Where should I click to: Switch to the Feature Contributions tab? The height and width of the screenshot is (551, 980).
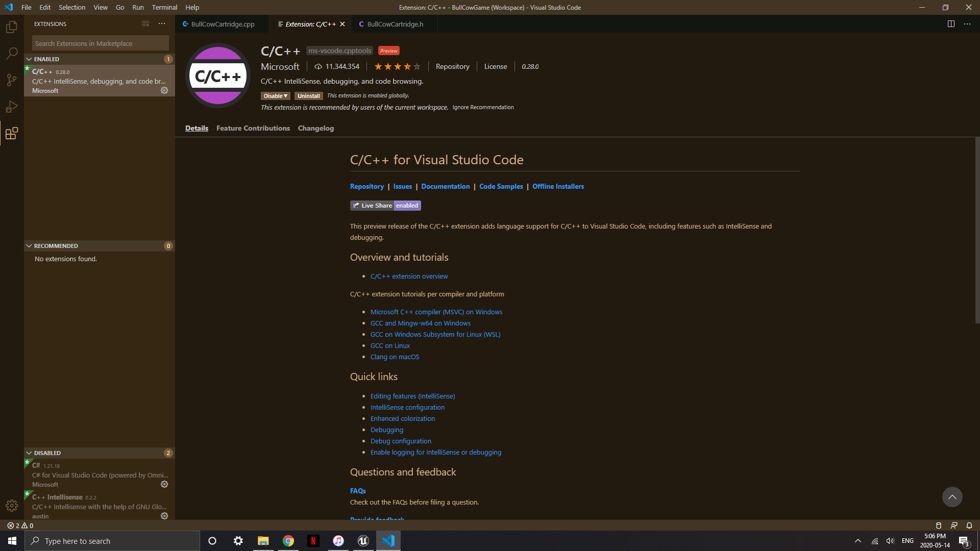coord(253,128)
